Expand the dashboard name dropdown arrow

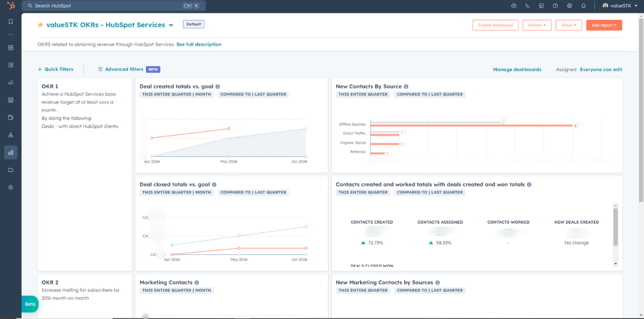(171, 25)
